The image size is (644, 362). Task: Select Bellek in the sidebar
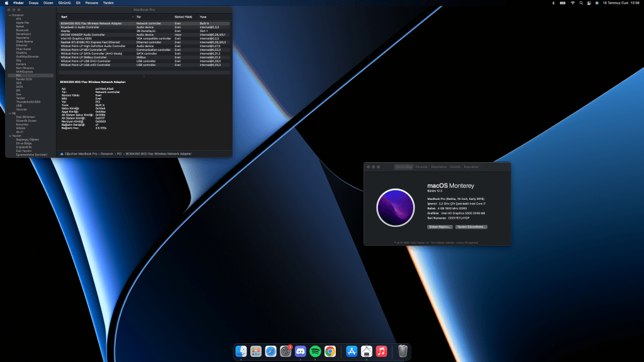pos(20,26)
